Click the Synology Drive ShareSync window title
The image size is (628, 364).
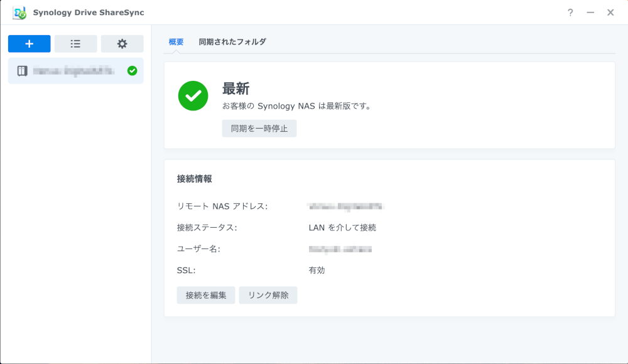pyautogui.click(x=89, y=13)
